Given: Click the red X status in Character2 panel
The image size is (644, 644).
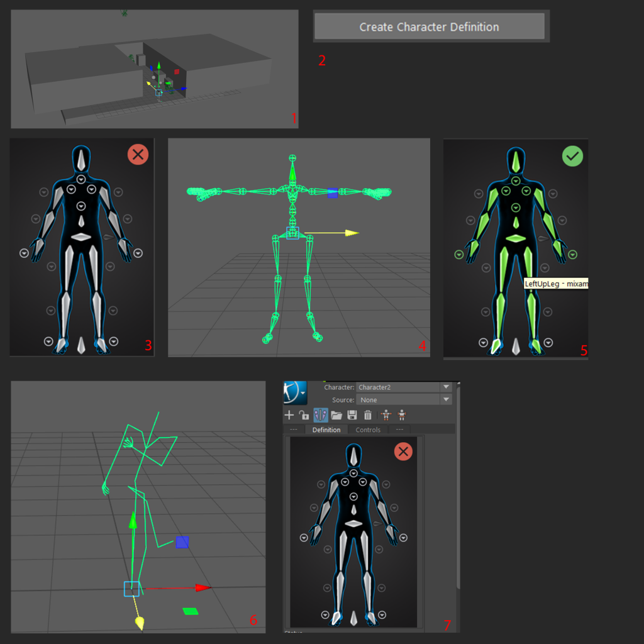Looking at the screenshot, I should click(403, 452).
